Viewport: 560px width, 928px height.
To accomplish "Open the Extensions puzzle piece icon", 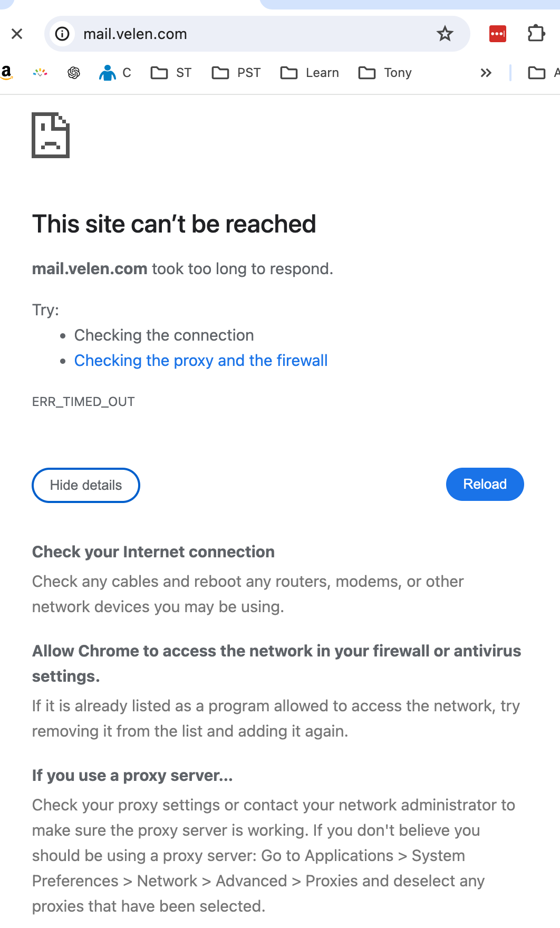I will [x=536, y=34].
